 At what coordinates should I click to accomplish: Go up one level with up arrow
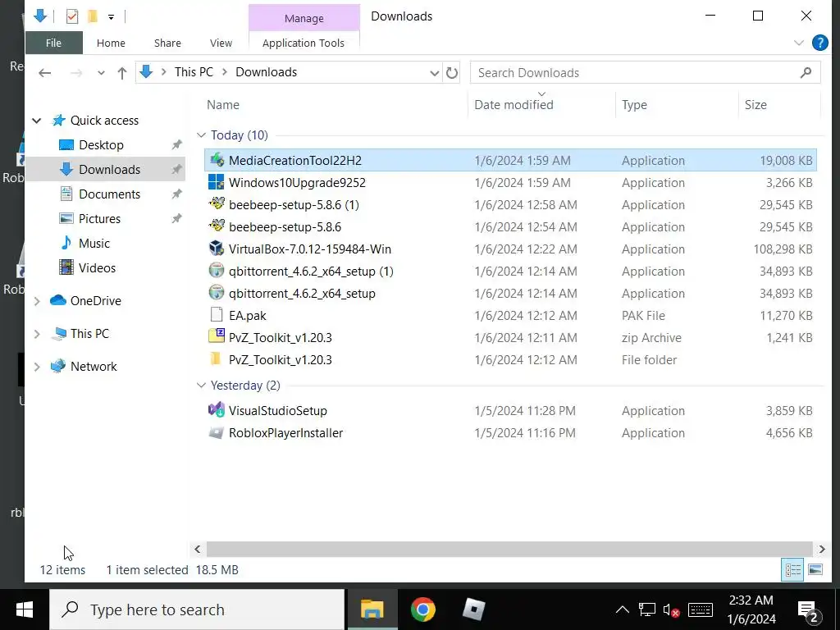coord(122,73)
